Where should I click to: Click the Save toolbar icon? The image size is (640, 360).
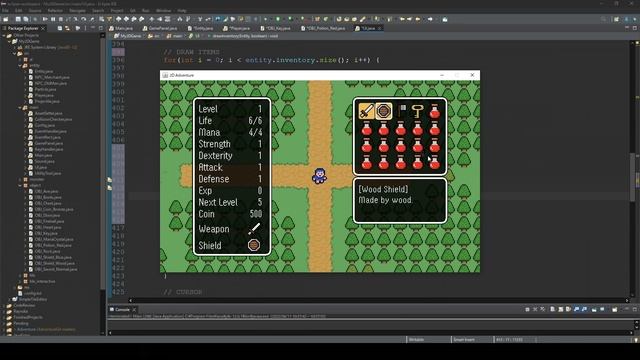tap(18, 19)
